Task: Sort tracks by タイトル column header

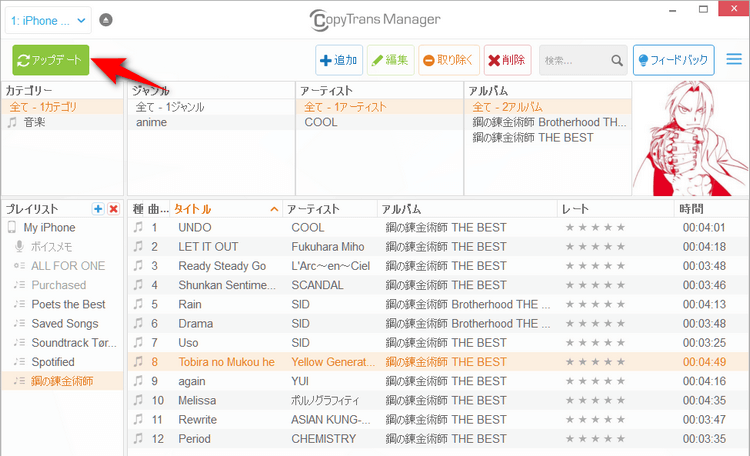Action: pyautogui.click(x=226, y=209)
